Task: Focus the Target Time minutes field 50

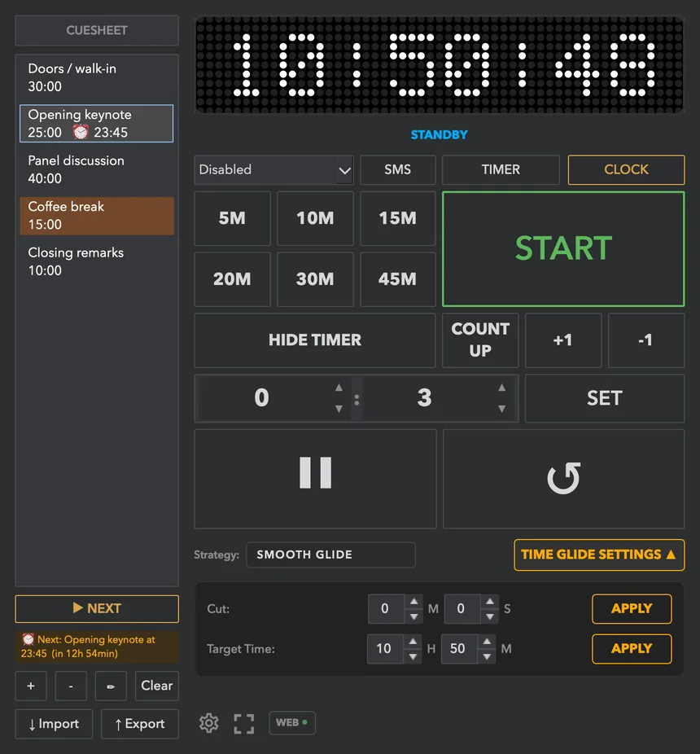Action: 459,649
